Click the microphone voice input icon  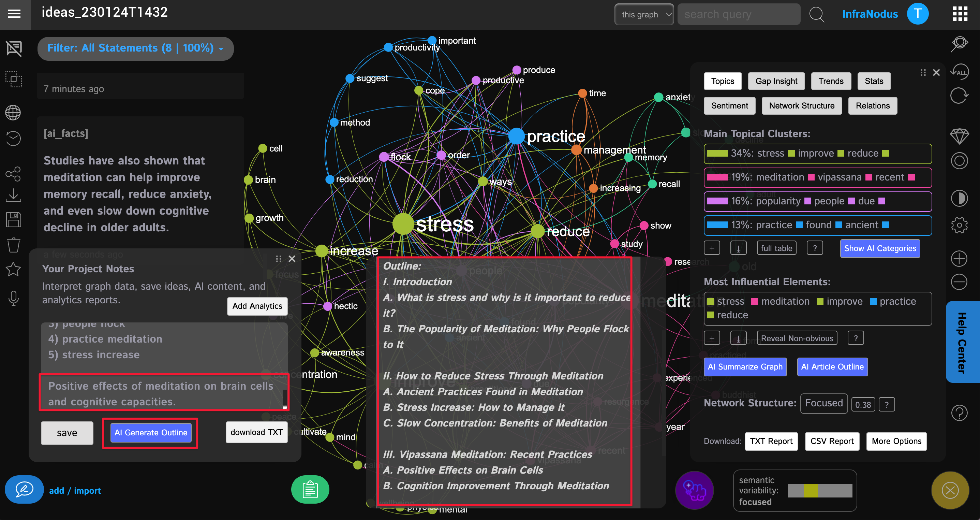tap(13, 299)
